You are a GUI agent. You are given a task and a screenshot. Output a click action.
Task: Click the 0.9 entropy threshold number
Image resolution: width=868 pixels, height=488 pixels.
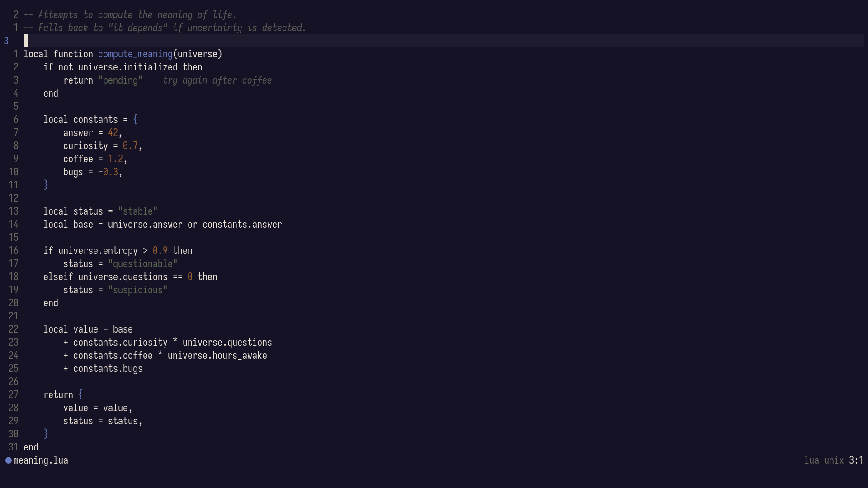pos(160,251)
